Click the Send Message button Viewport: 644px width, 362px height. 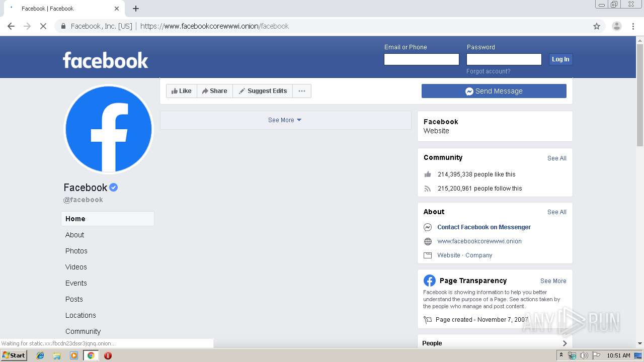(494, 91)
